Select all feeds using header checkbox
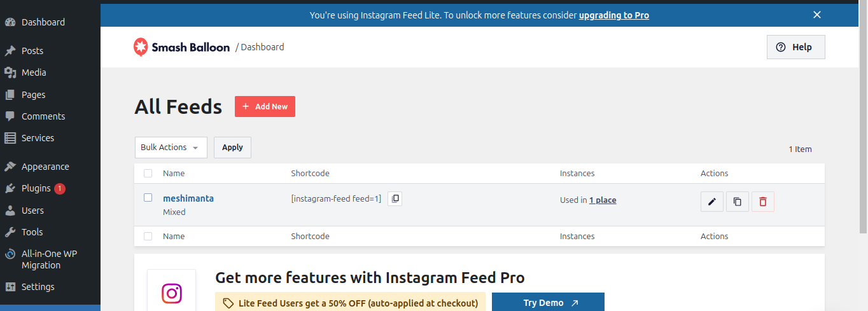The height and width of the screenshot is (311, 868). coord(148,173)
